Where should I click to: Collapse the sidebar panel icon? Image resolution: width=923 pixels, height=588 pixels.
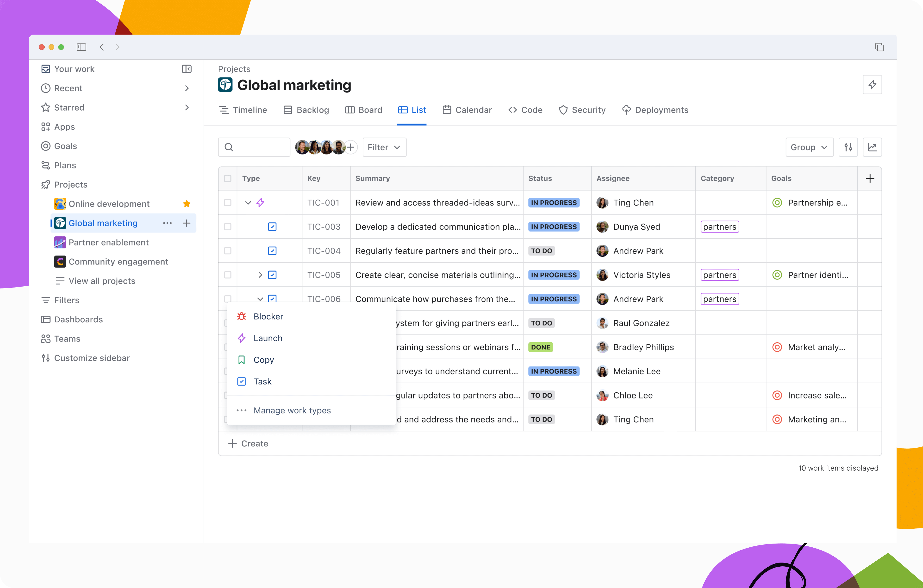pyautogui.click(x=187, y=69)
